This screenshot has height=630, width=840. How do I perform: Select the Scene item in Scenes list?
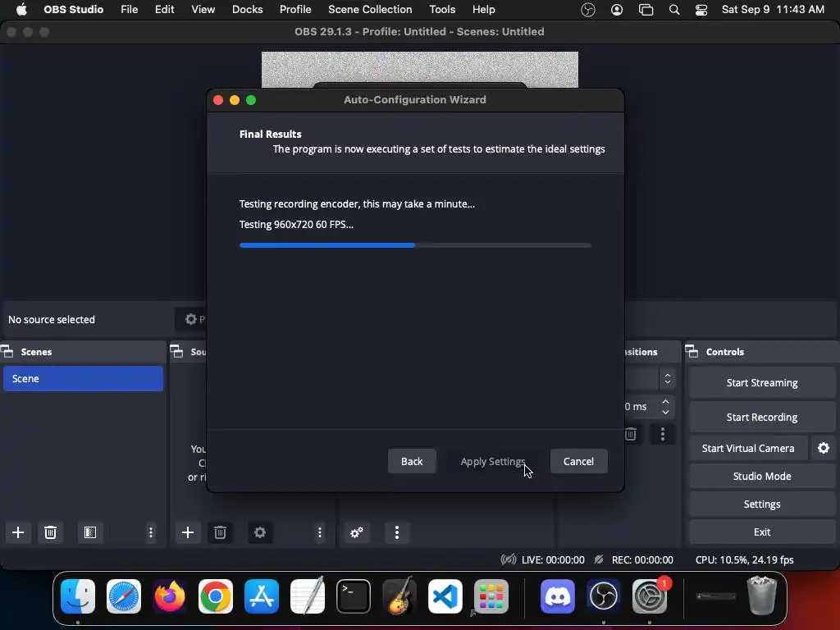click(x=83, y=378)
